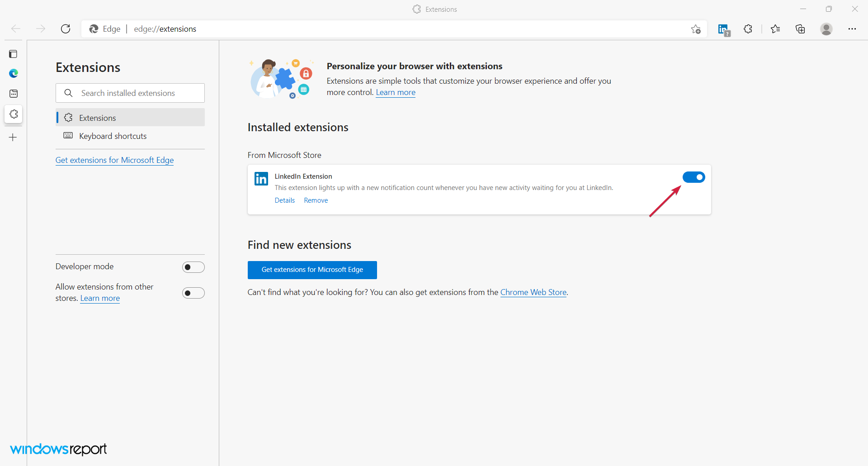Screen dimensions: 868x466
Task: Click Get extensions for Microsoft Edge button
Action: point(312,270)
